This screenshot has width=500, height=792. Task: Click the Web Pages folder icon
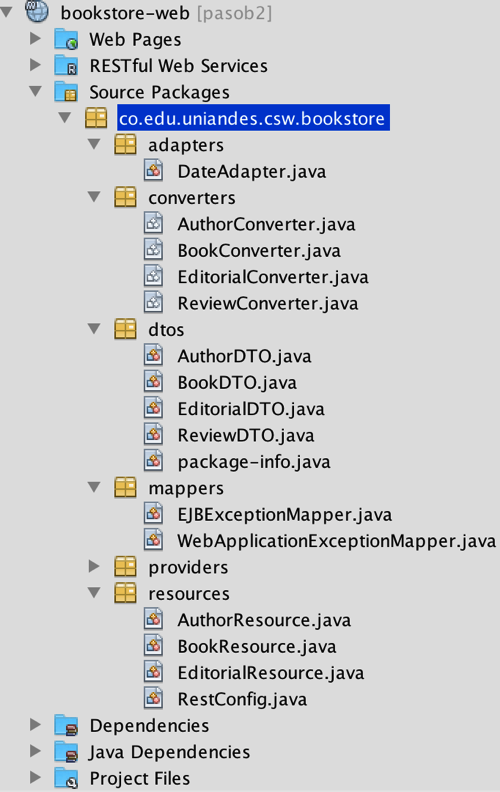(x=66, y=39)
